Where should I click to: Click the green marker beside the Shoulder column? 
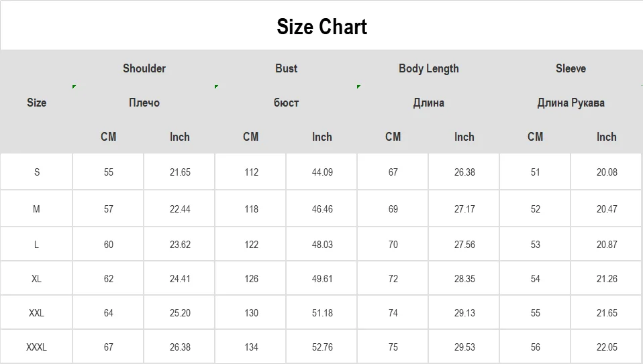[75, 86]
